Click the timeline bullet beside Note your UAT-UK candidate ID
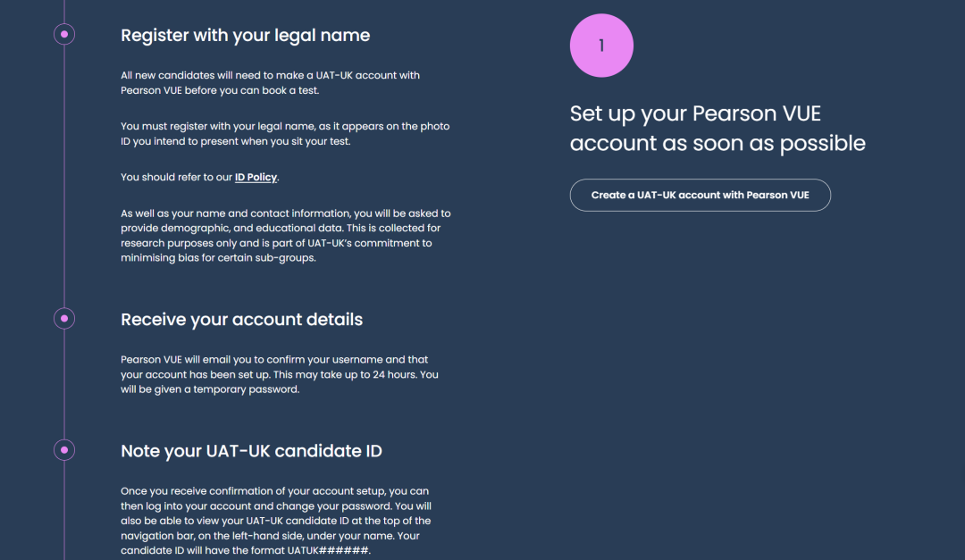Image resolution: width=965 pixels, height=560 pixels. (x=64, y=450)
